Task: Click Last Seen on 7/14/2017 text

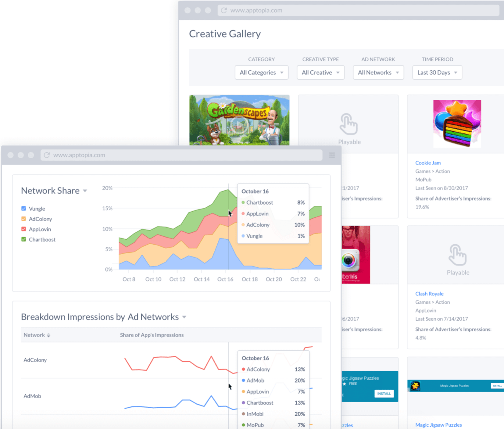Action: pyautogui.click(x=441, y=319)
